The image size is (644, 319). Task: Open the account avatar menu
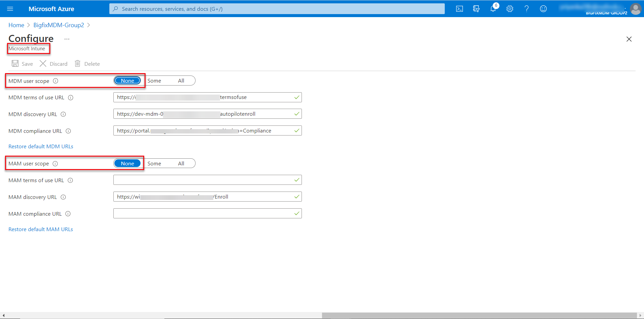(x=636, y=9)
